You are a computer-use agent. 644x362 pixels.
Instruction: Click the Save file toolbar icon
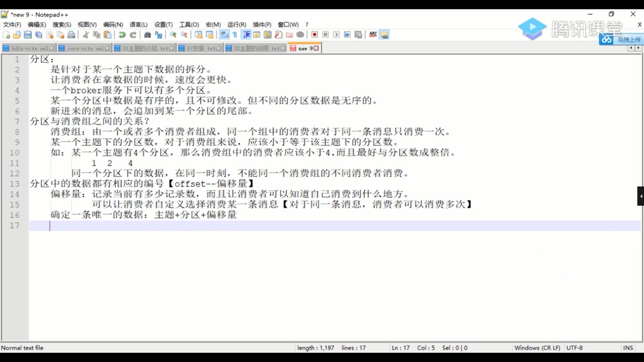[x=28, y=35]
